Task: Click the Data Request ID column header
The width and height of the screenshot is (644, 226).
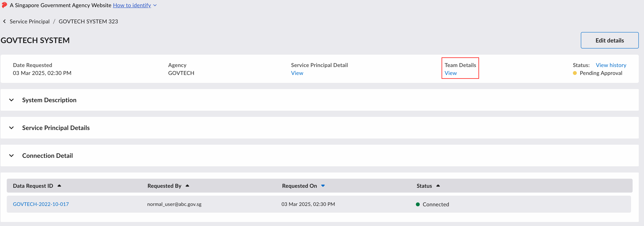Action: point(33,186)
